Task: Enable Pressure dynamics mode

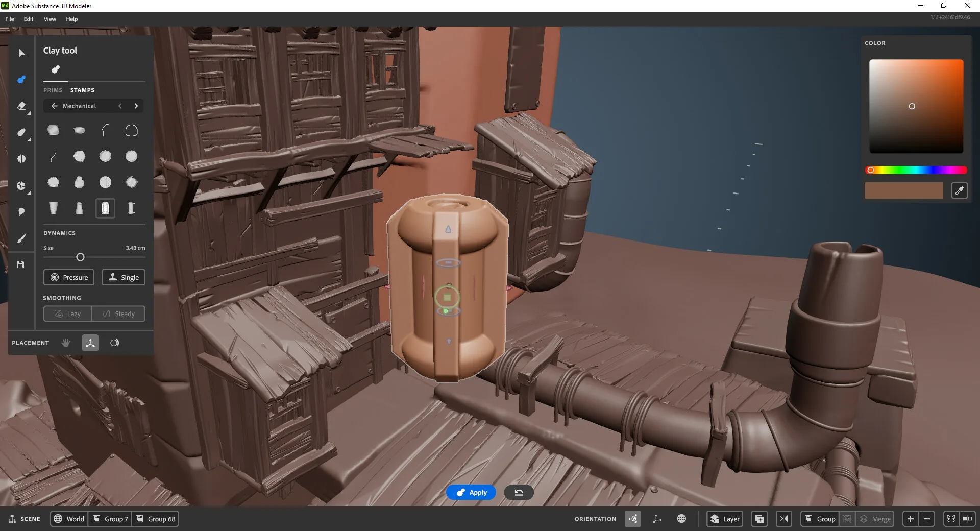Action: pos(69,277)
